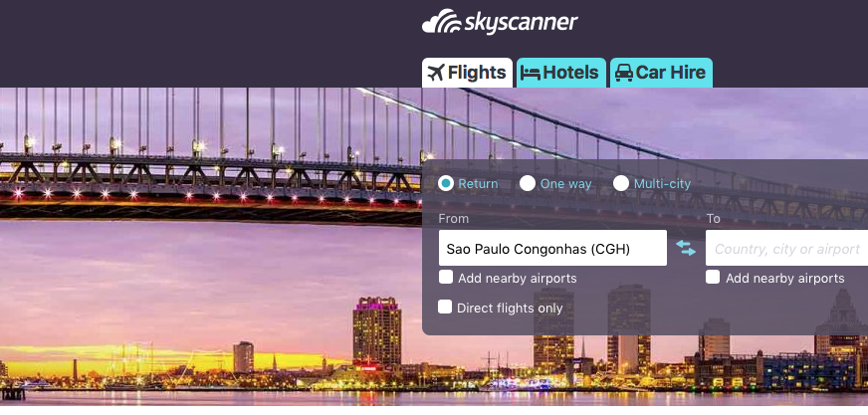The height and width of the screenshot is (415, 868).
Task: Click the car icon on Car Hire tab
Action: point(624,73)
